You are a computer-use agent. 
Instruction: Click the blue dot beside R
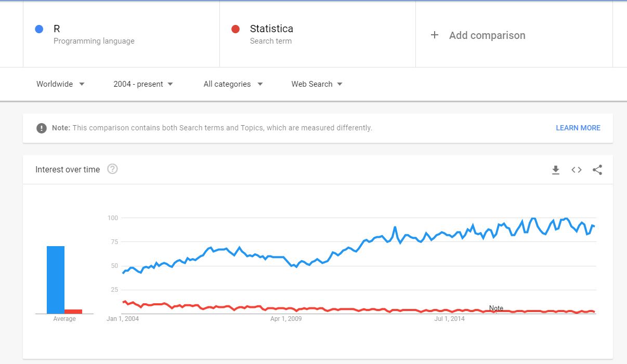pos(39,29)
